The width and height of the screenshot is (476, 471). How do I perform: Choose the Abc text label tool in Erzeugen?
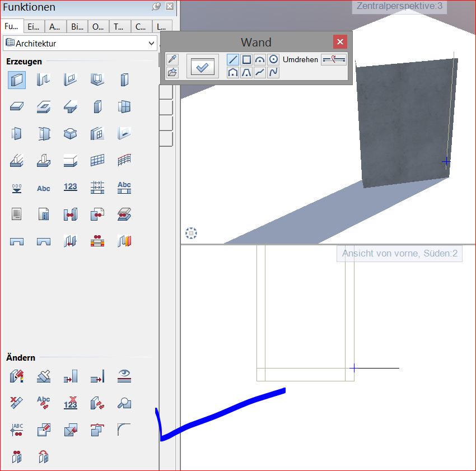44,188
